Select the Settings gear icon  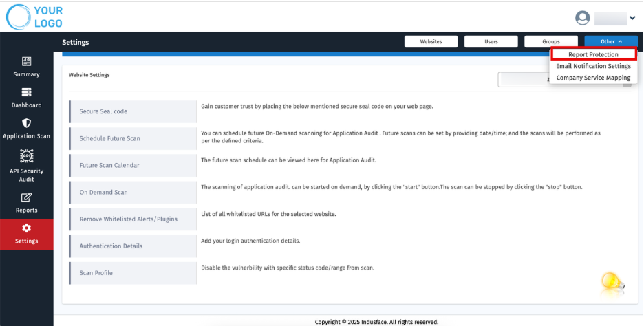(x=26, y=228)
